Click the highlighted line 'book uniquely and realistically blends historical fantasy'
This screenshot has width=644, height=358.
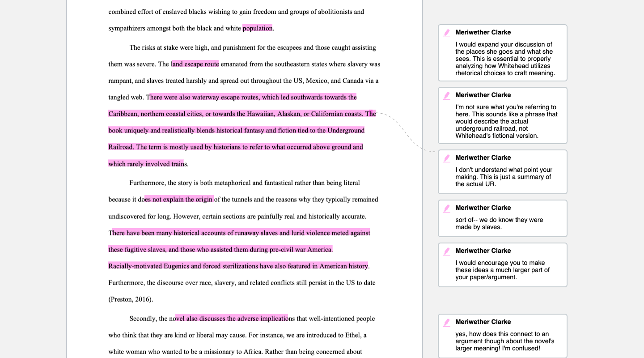(x=237, y=130)
